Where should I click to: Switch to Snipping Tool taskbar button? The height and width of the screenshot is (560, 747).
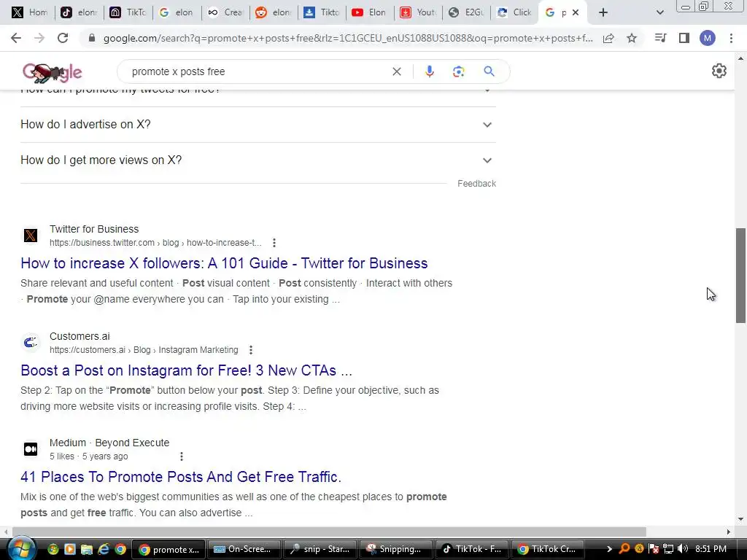coord(395,549)
